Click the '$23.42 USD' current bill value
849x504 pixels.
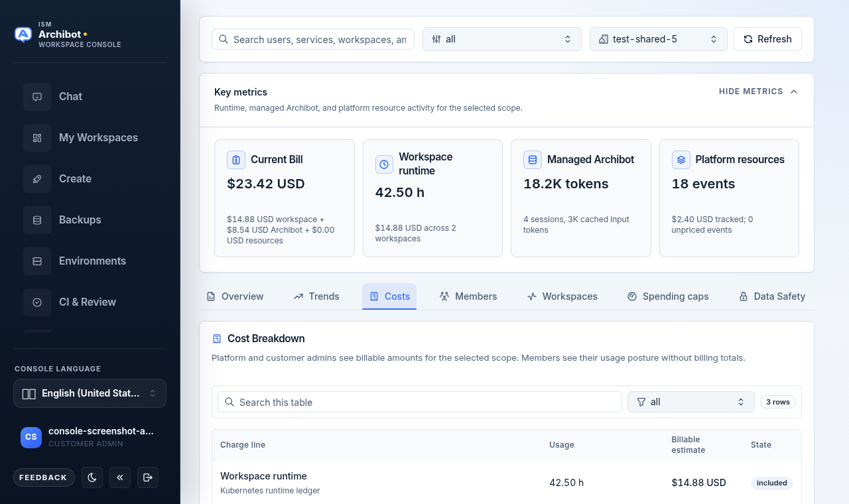[x=266, y=184]
